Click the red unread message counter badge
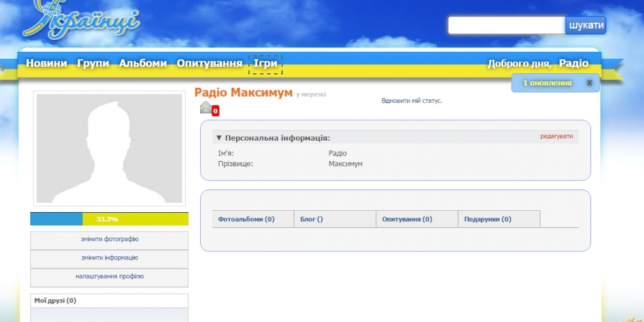The image size is (644, 322). [x=216, y=111]
